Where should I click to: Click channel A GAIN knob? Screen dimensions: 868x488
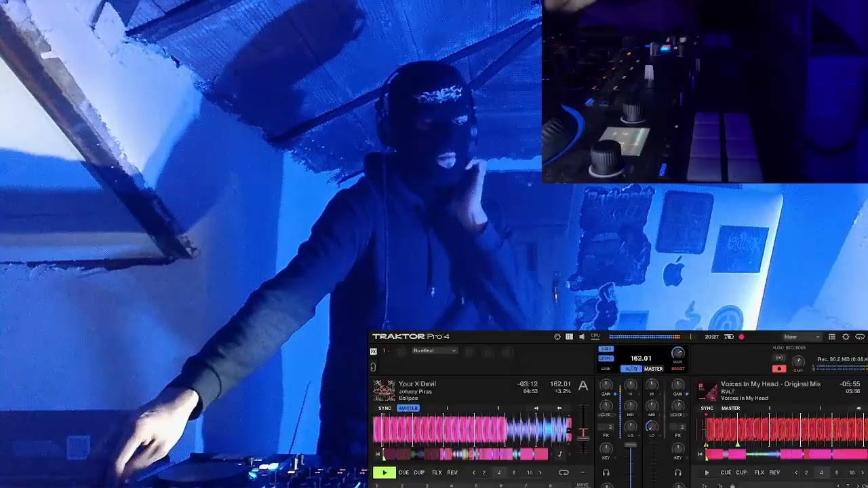click(x=606, y=385)
